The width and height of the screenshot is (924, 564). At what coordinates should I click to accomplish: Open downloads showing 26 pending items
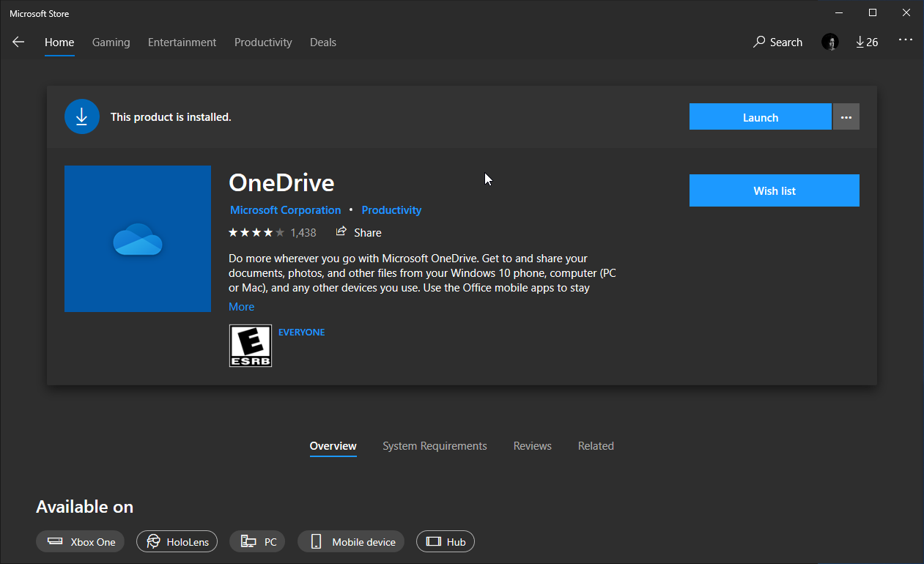tap(867, 42)
